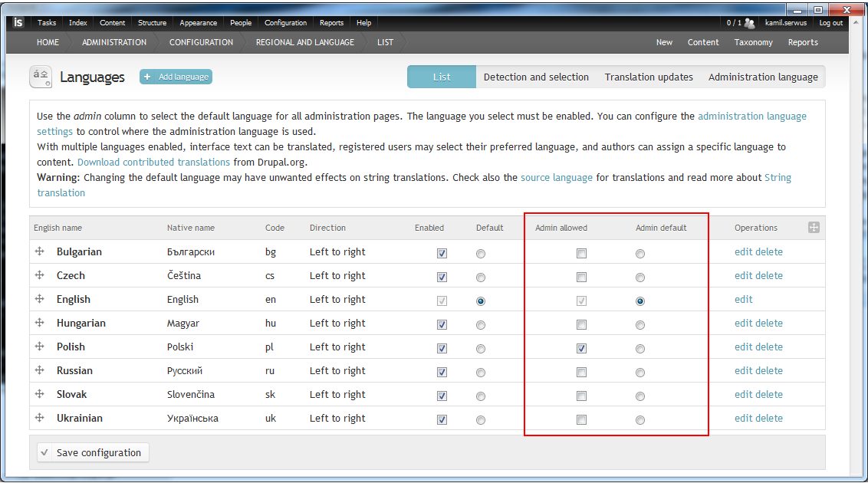Viewport: 868px width, 483px height.
Task: Delete the Czech language
Action: 769,275
